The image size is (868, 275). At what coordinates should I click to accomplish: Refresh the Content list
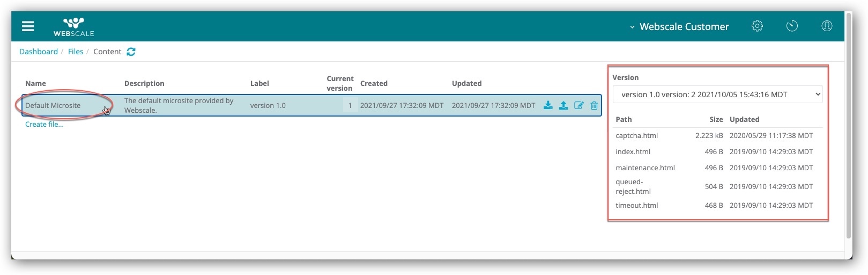[131, 52]
